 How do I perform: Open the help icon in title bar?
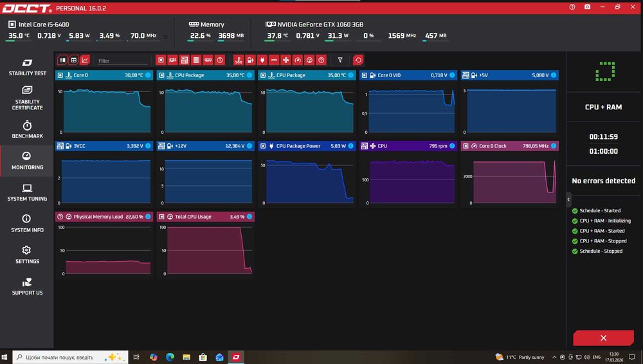[572, 7]
